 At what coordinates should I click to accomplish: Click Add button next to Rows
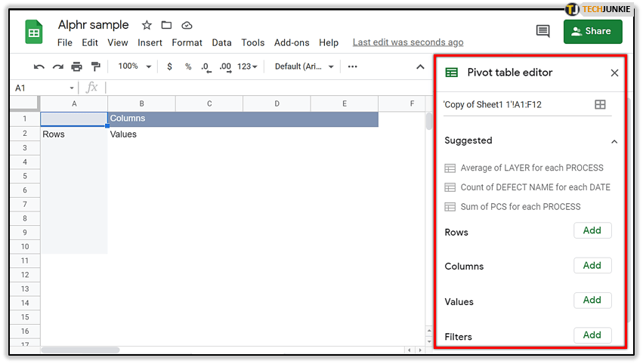pyautogui.click(x=592, y=231)
